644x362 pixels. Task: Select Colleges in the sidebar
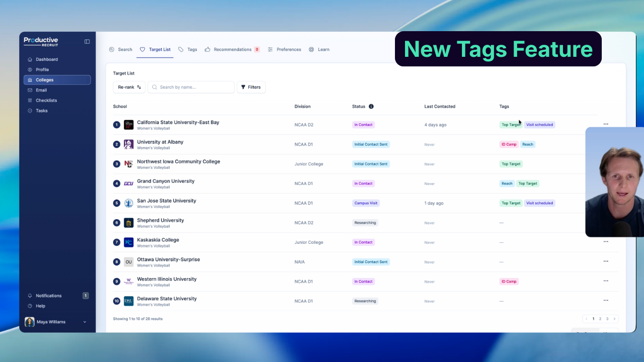coord(57,80)
